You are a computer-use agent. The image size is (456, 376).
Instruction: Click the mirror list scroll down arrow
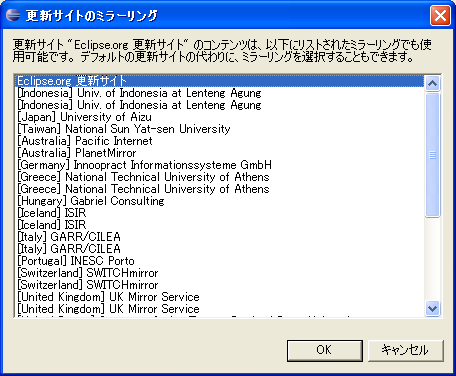point(433,308)
